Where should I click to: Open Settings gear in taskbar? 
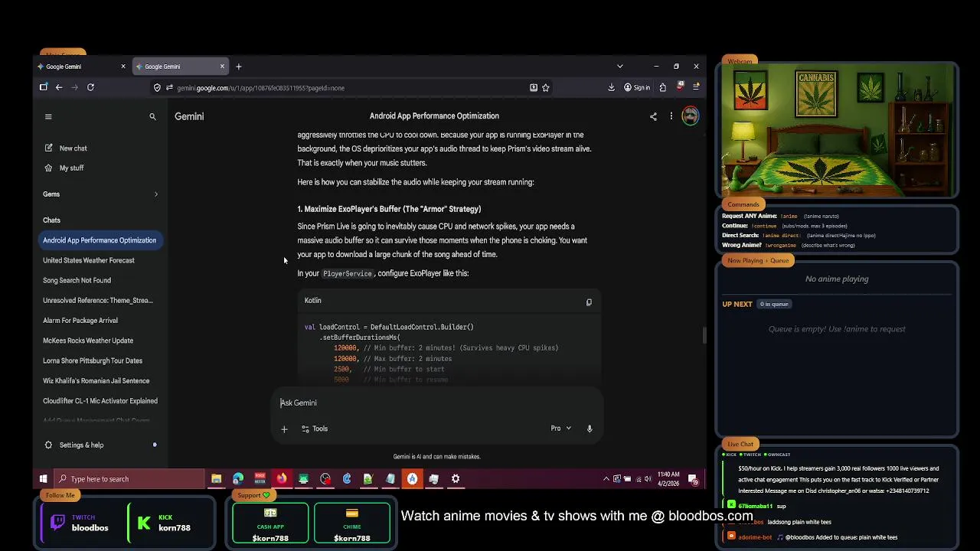[x=456, y=479]
